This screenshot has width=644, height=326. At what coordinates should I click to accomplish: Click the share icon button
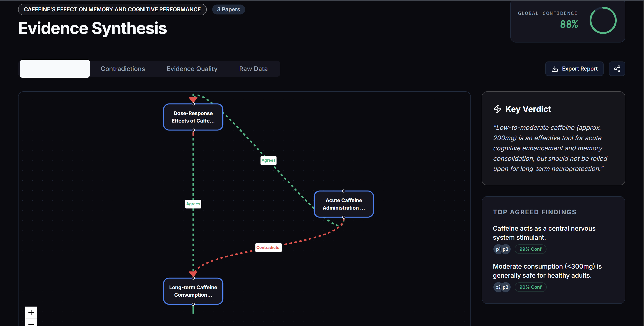617,69
